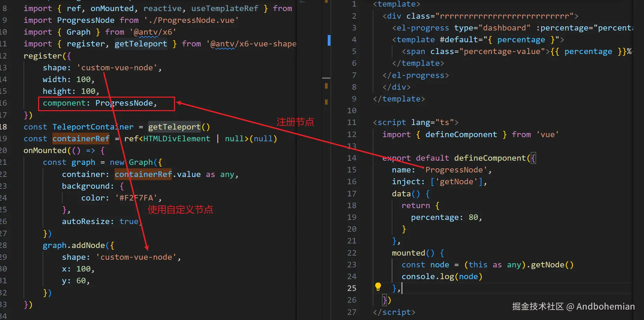Click the 'y: 60,' property
Viewport: 644px width, 320px height.
76,281
